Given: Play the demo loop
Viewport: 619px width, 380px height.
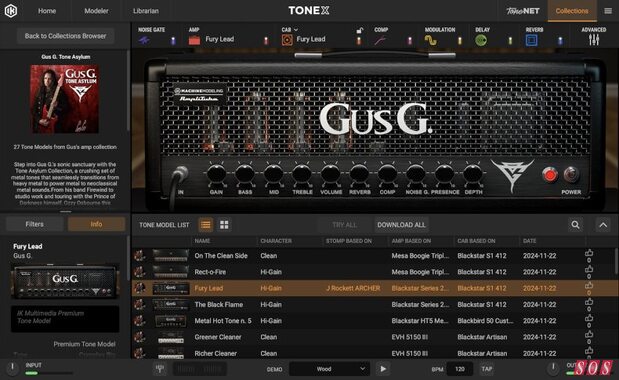Looking at the screenshot, I should pyautogui.click(x=383, y=369).
